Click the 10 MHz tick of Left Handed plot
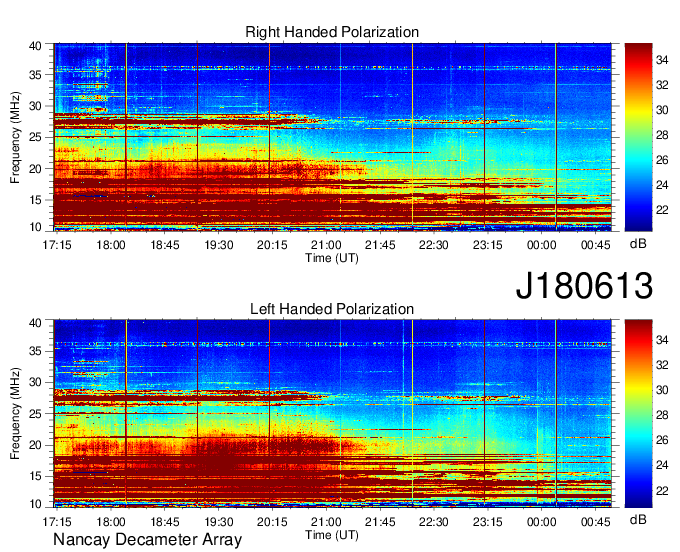The width and height of the screenshot is (680, 552). pyautogui.click(x=36, y=504)
